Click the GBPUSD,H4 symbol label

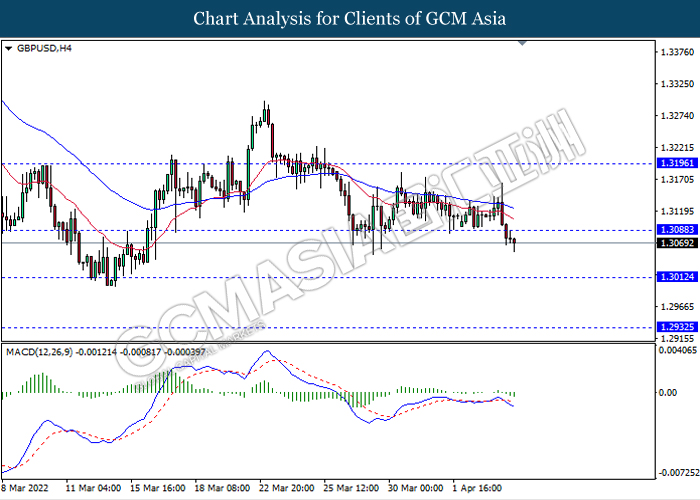pyautogui.click(x=44, y=48)
